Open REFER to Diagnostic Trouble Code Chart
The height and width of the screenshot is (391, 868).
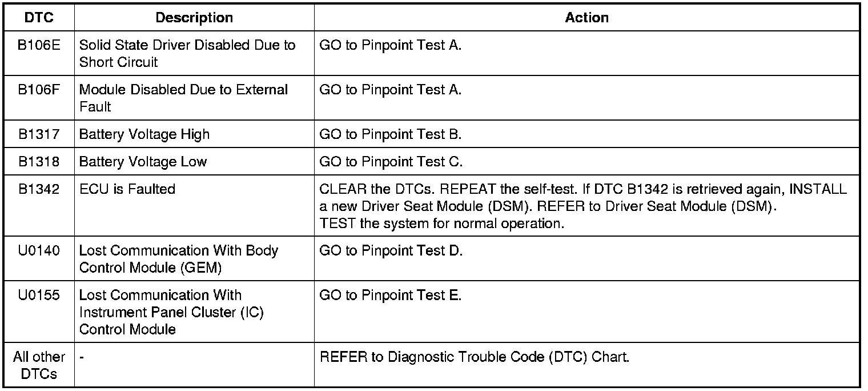[x=475, y=358]
